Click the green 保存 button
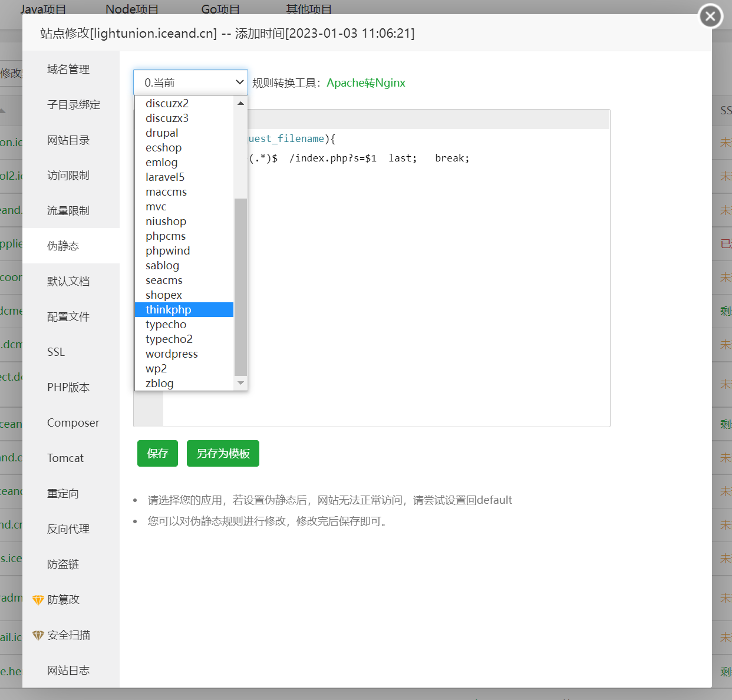732x700 pixels. click(157, 454)
